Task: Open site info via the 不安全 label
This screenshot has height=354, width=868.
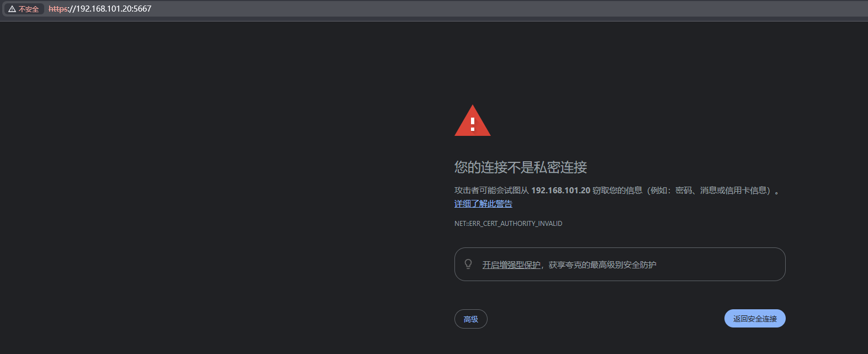Action: pyautogui.click(x=29, y=9)
